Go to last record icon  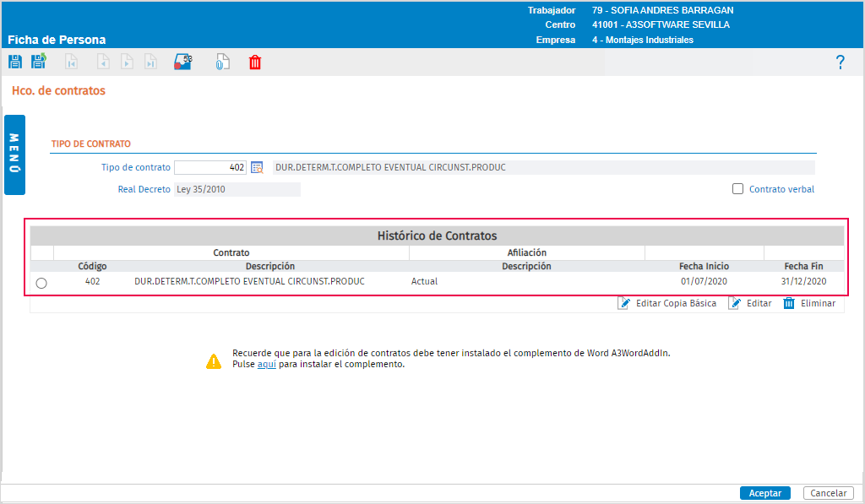tap(150, 62)
